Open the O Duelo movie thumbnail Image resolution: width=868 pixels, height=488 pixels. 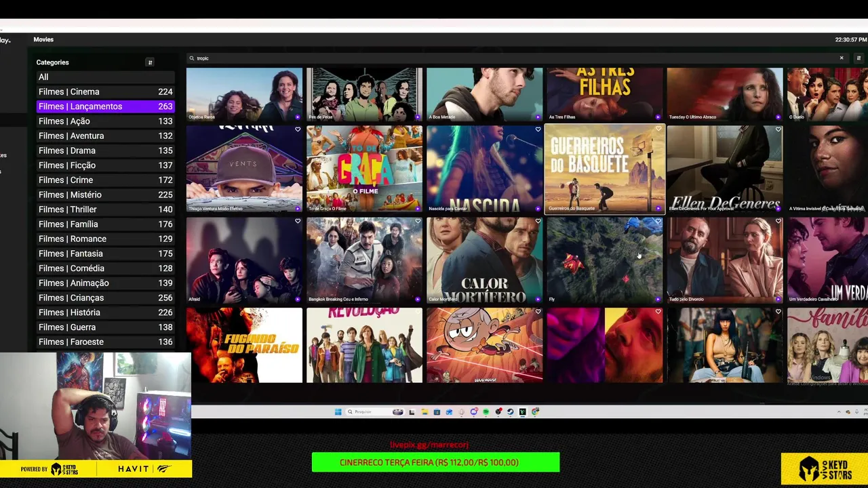tap(827, 94)
